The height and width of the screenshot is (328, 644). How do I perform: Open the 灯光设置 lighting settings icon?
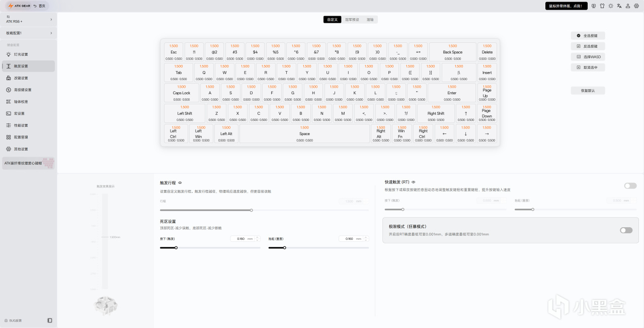9,54
